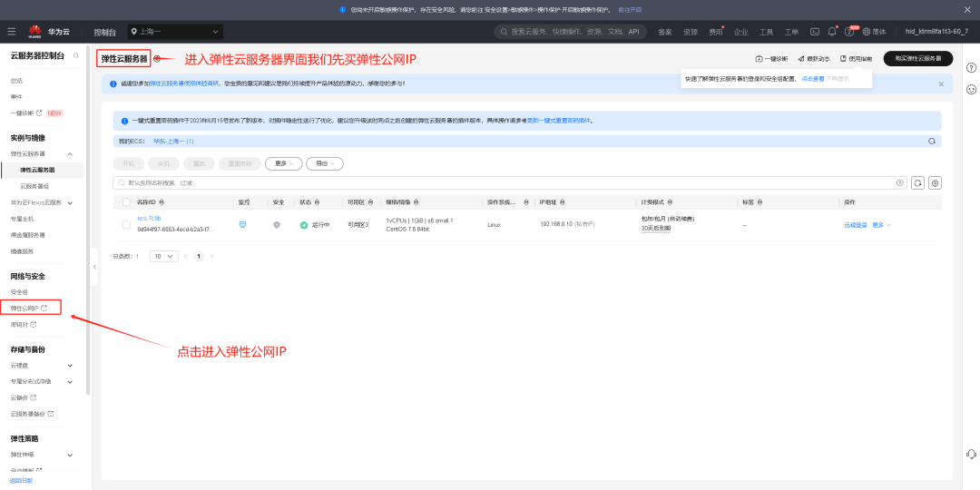Open the ecs-7c9b server name link

150,218
